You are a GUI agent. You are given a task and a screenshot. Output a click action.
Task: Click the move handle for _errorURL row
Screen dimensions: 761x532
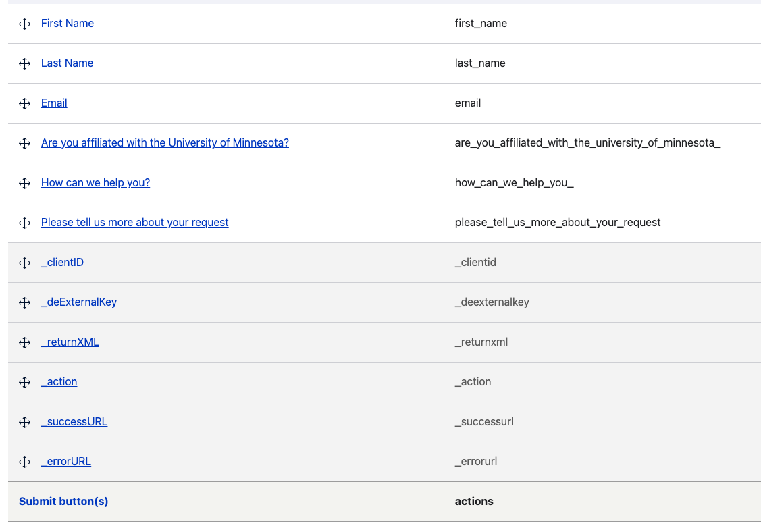pyautogui.click(x=25, y=462)
